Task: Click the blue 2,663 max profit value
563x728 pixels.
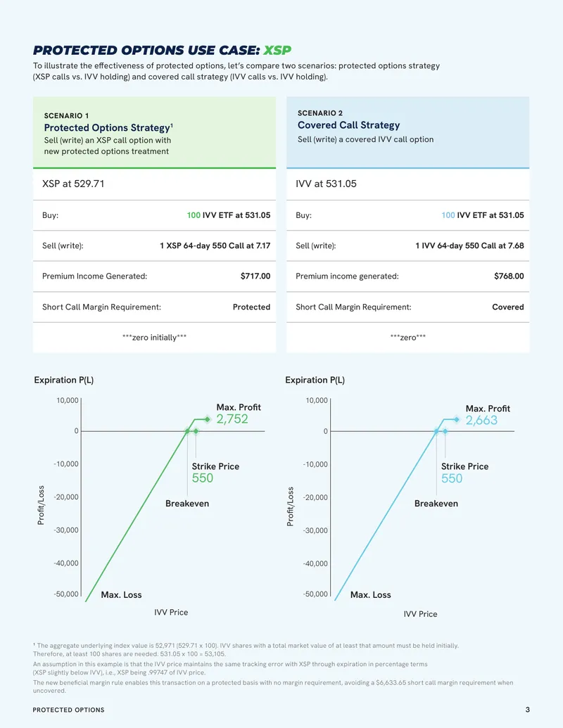Action: 481,420
